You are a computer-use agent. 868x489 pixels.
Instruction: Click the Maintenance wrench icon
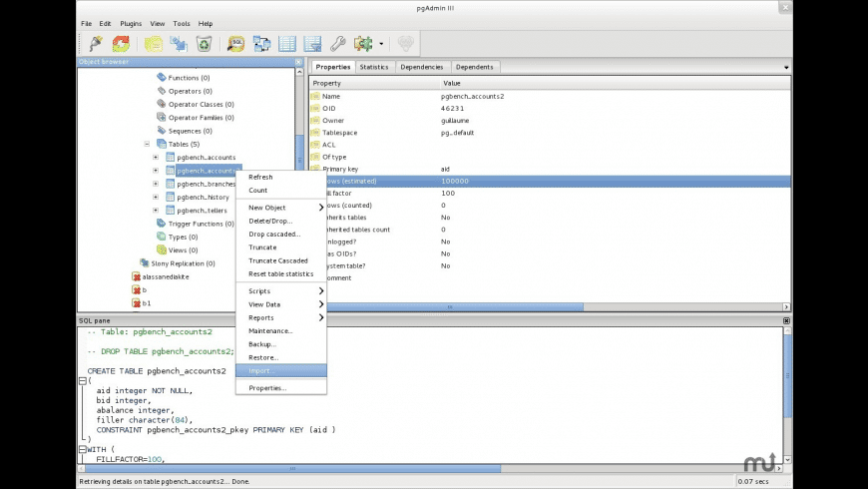pos(337,44)
